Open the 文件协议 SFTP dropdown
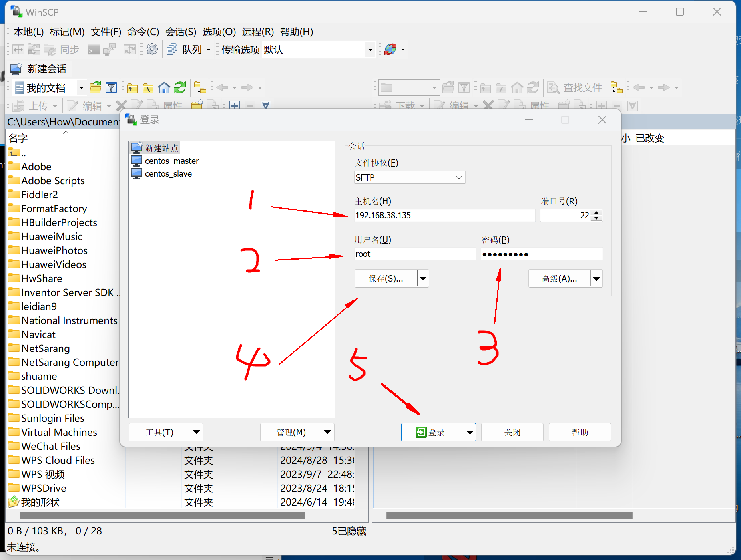 [410, 177]
